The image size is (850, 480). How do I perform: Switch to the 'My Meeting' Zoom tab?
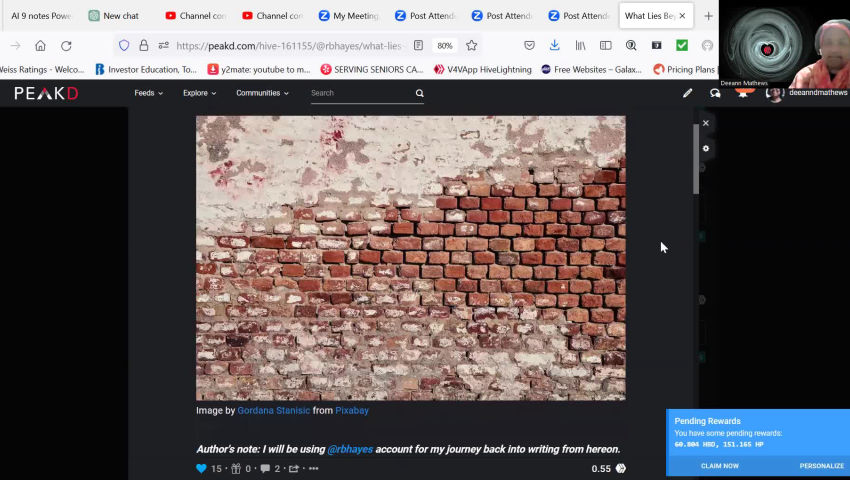click(349, 16)
